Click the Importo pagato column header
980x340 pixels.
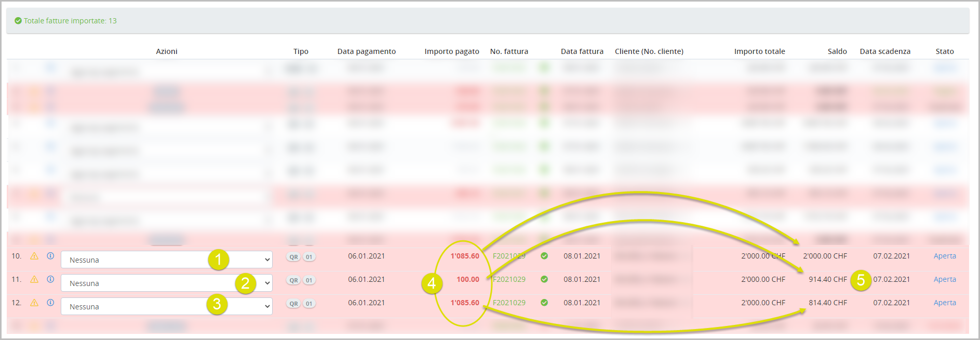[x=452, y=51]
